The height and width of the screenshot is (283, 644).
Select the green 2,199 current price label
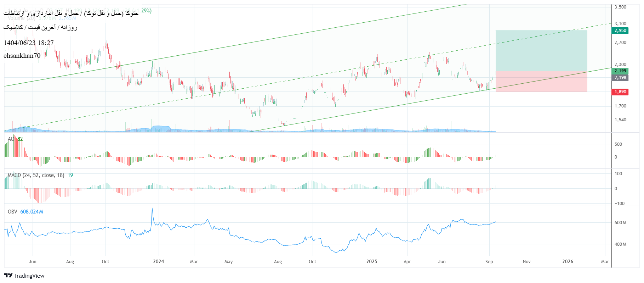(620, 71)
